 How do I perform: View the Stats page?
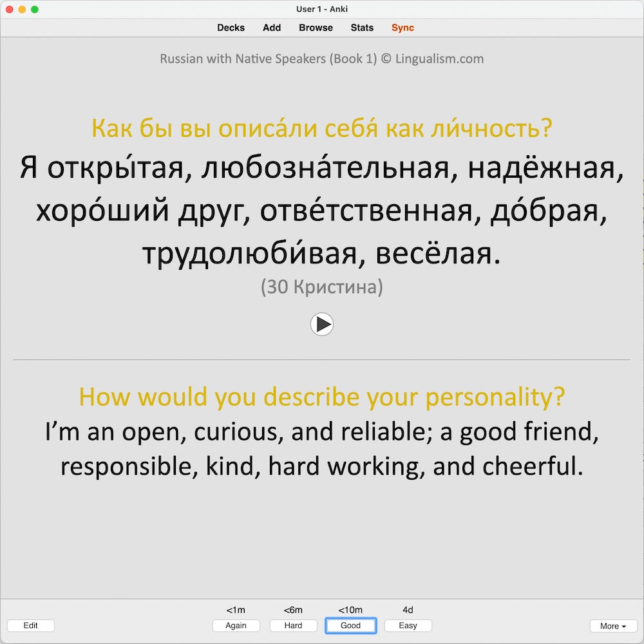tap(362, 28)
